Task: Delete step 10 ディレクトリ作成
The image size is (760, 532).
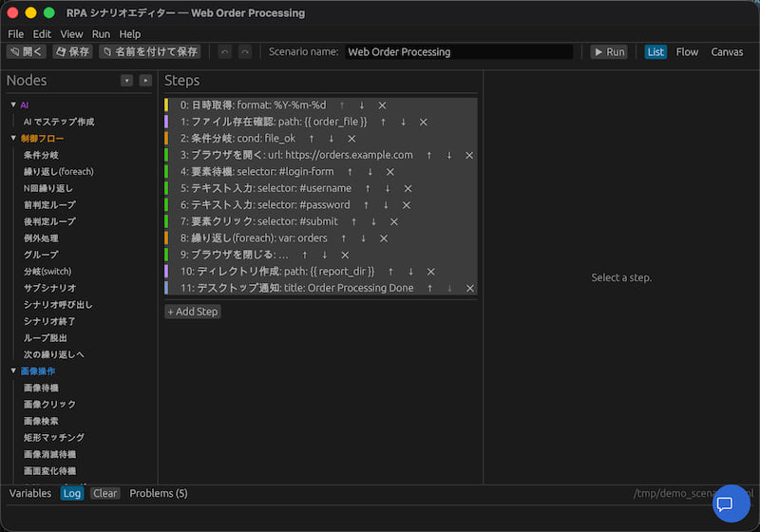Action: [x=430, y=272]
